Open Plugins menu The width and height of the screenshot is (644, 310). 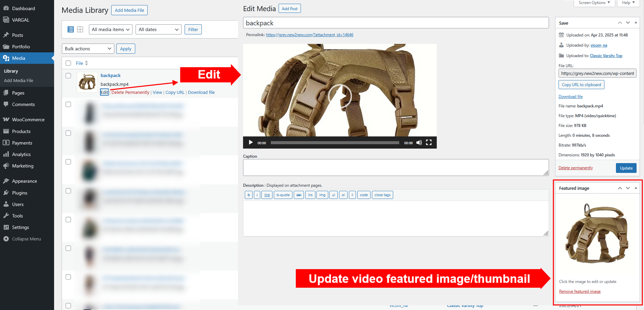click(x=20, y=193)
